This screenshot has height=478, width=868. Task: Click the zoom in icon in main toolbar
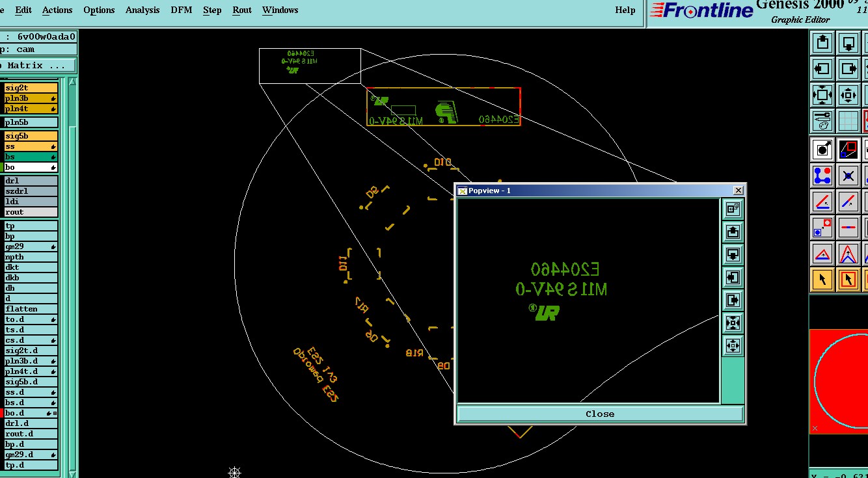pos(822,95)
